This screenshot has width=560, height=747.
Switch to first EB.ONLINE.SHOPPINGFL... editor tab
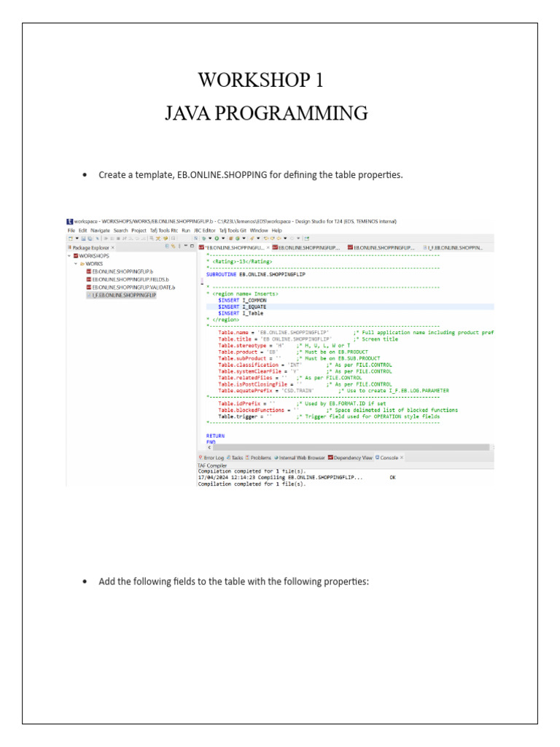[234, 248]
